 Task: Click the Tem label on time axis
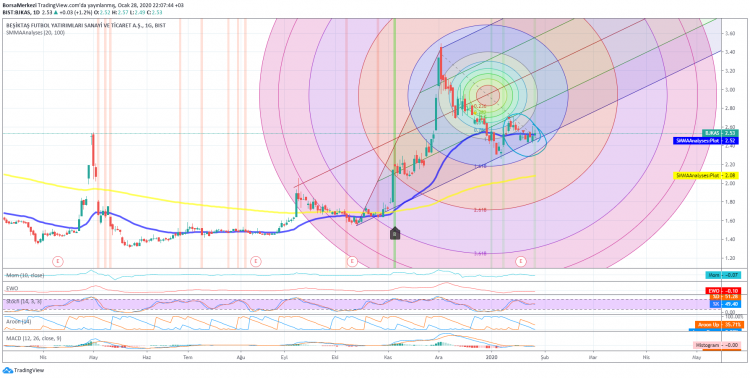(x=188, y=357)
